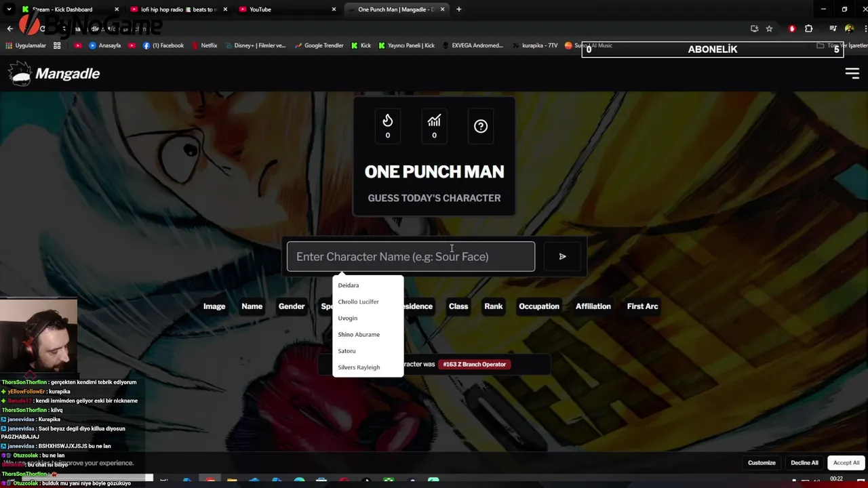Select Deidara from the suggestion list
The height and width of the screenshot is (488, 868).
tap(368, 285)
